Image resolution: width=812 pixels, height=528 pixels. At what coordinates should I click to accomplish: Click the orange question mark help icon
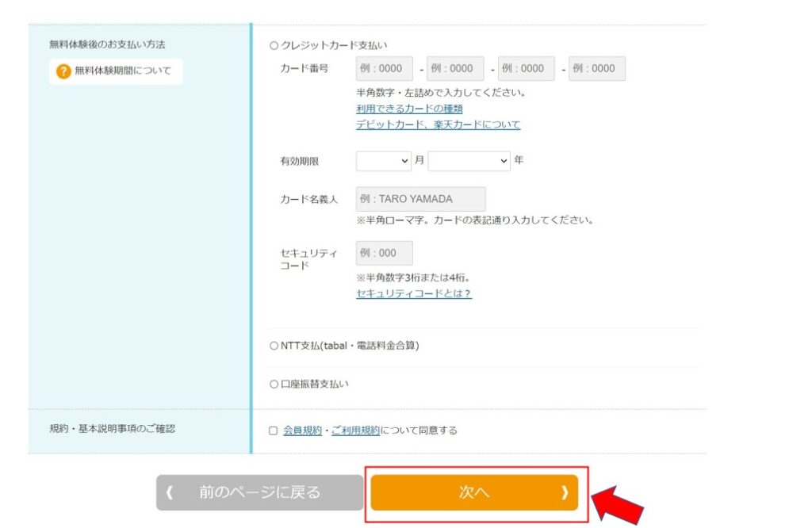click(63, 72)
